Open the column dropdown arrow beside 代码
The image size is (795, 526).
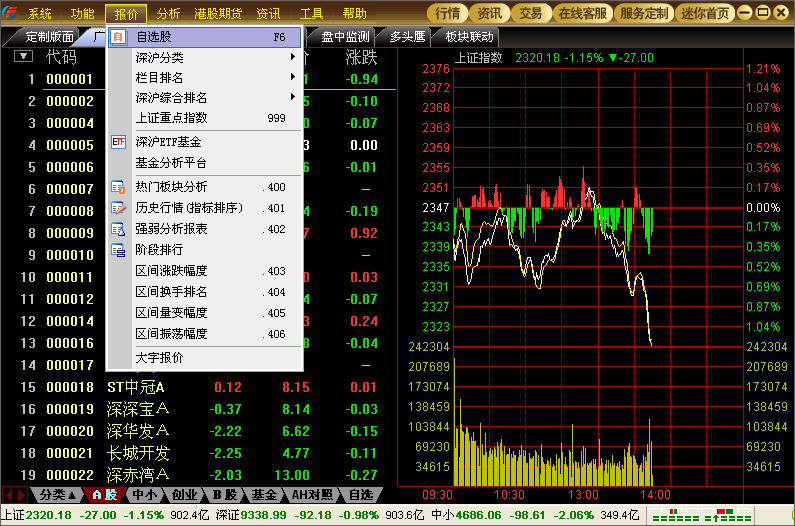tap(22, 57)
